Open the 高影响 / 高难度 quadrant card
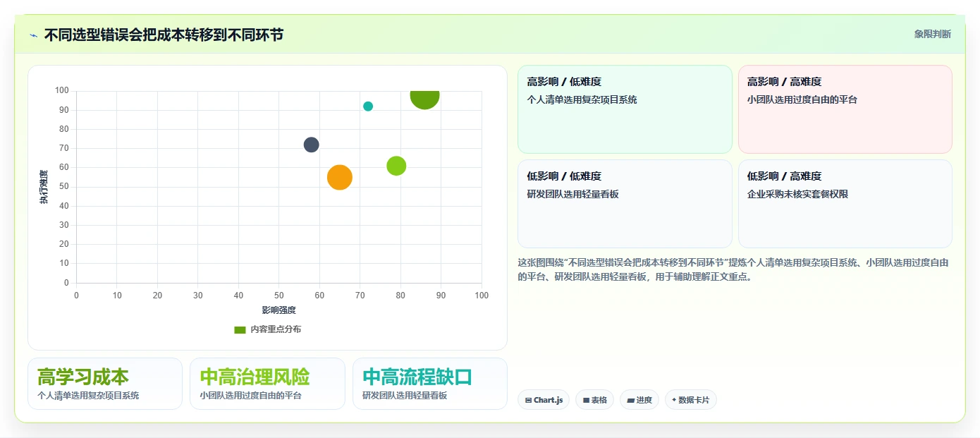The image size is (980, 438). click(845, 109)
